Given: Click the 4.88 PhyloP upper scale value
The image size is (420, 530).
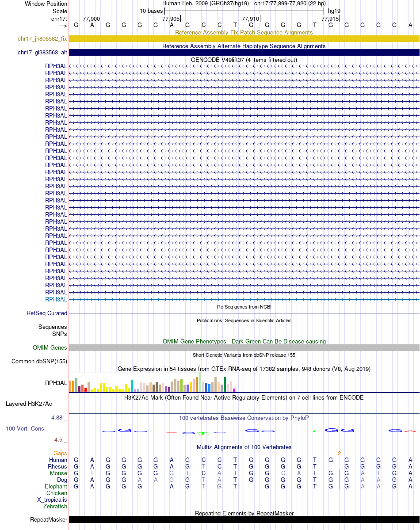Looking at the screenshot, I should click(57, 418).
